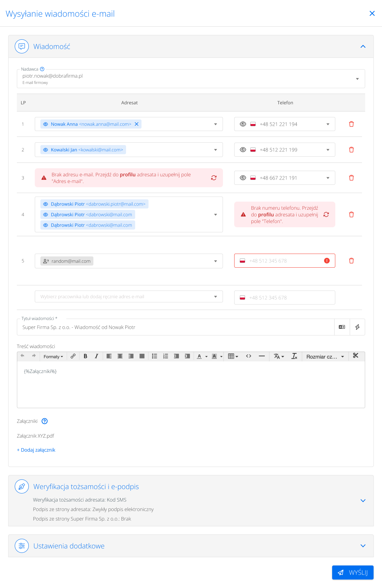Viewport: 382px width, 588px height.
Task: Refresh the missing e-mail address warning
Action: (213, 178)
